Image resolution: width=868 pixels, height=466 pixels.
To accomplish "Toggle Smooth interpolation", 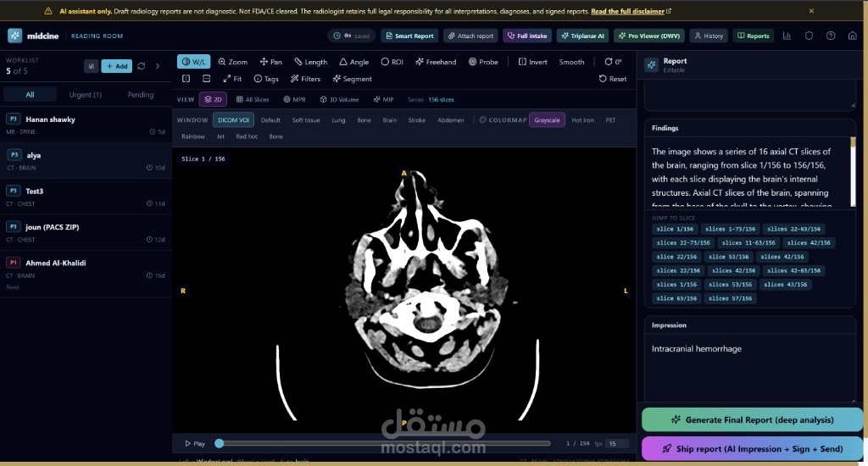I will click(571, 62).
